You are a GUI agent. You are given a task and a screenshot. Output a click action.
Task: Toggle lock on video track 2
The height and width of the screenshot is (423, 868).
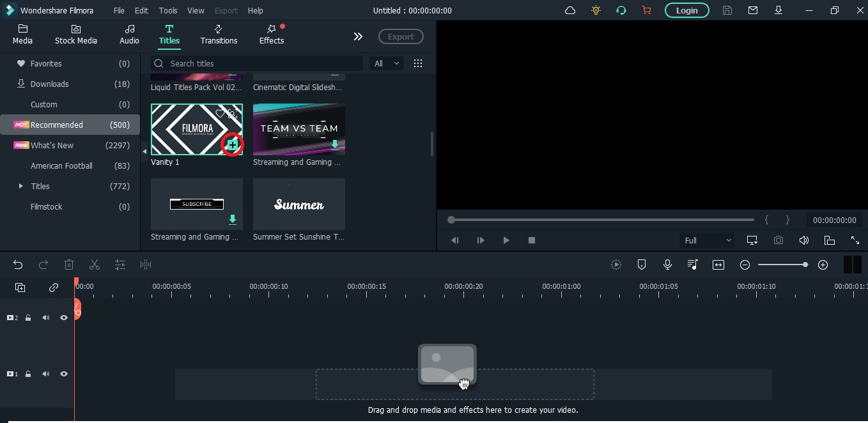point(28,318)
